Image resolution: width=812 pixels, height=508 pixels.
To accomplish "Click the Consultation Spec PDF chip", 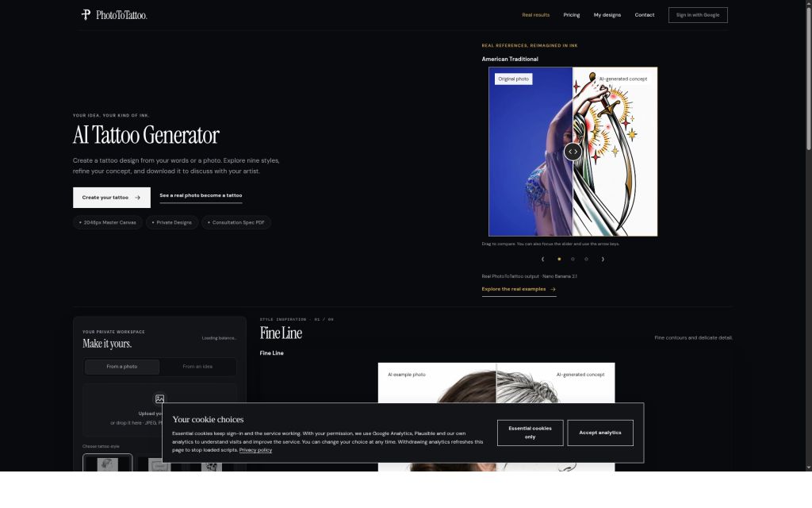I will click(236, 222).
